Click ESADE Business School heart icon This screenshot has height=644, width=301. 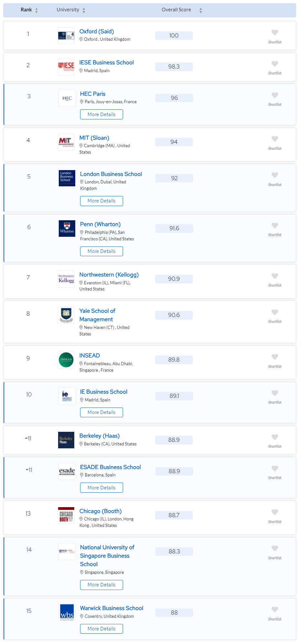(275, 468)
